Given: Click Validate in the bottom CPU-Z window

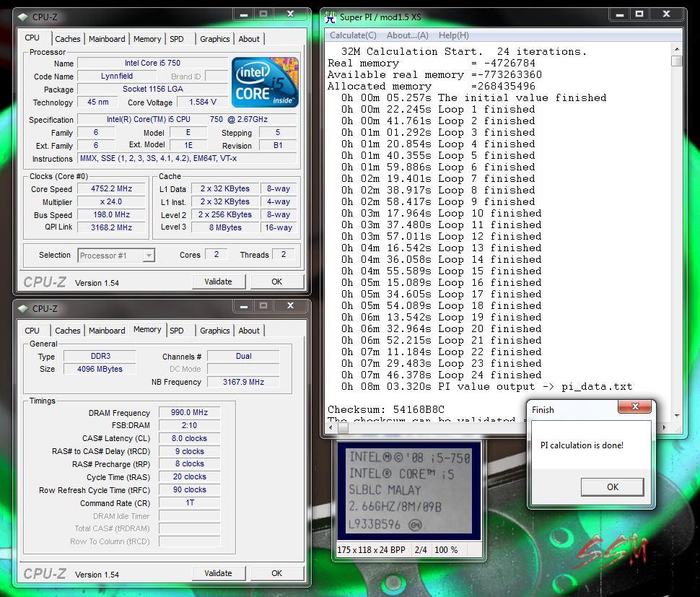Looking at the screenshot, I should tap(219, 573).
